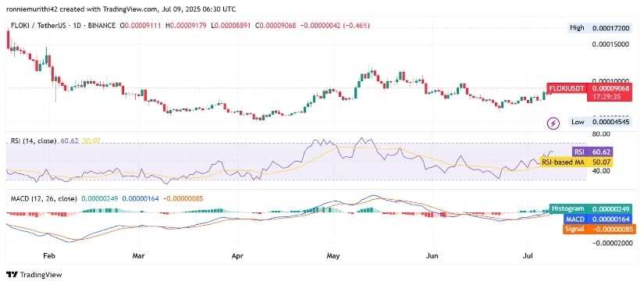This screenshot has height=285, width=644.
Task: Click the -0.00002000 MACD axis value
Action: point(611,243)
